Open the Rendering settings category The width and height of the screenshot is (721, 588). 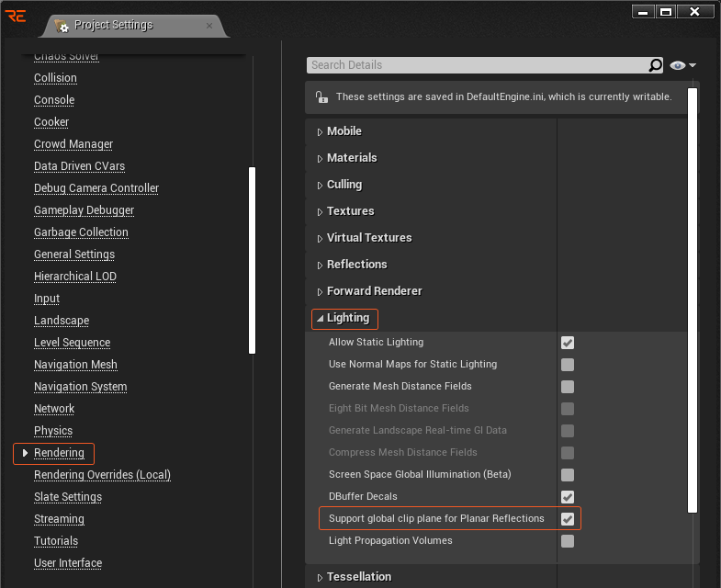point(59,453)
